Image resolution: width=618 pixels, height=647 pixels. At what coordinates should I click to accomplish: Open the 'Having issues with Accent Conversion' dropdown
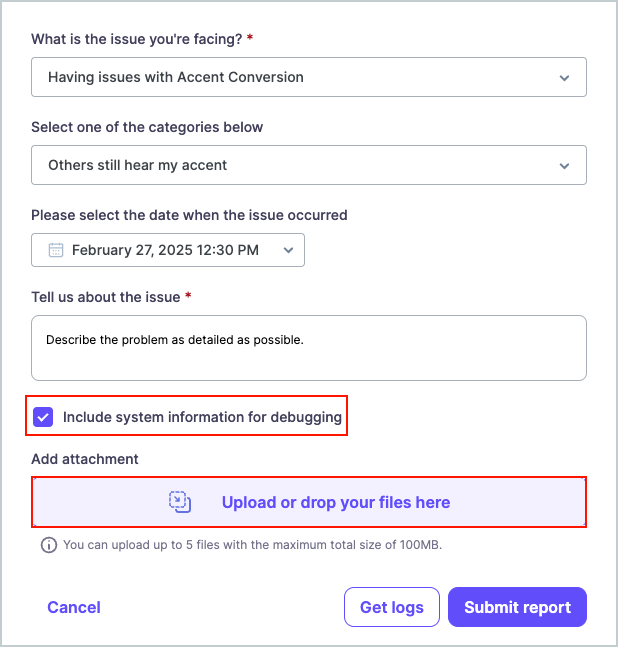(x=309, y=77)
